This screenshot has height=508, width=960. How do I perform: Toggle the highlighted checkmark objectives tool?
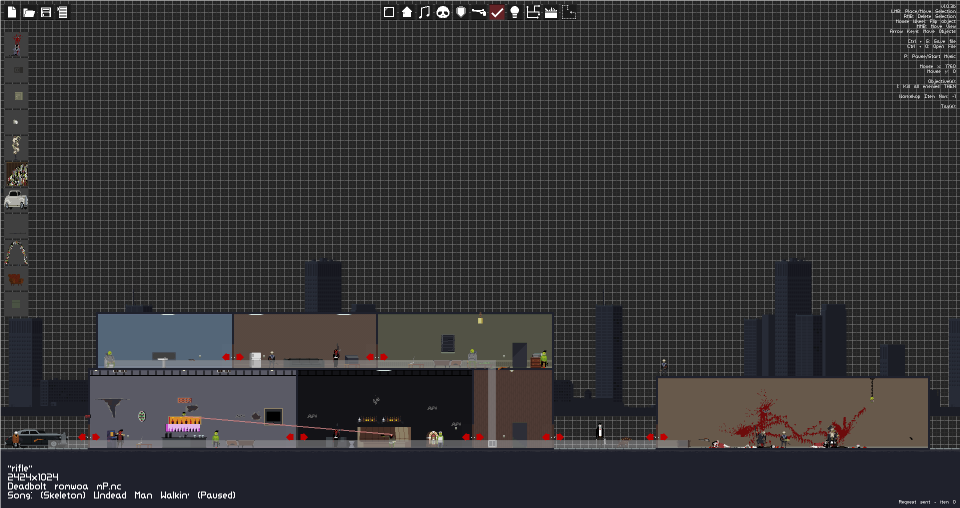click(x=497, y=12)
